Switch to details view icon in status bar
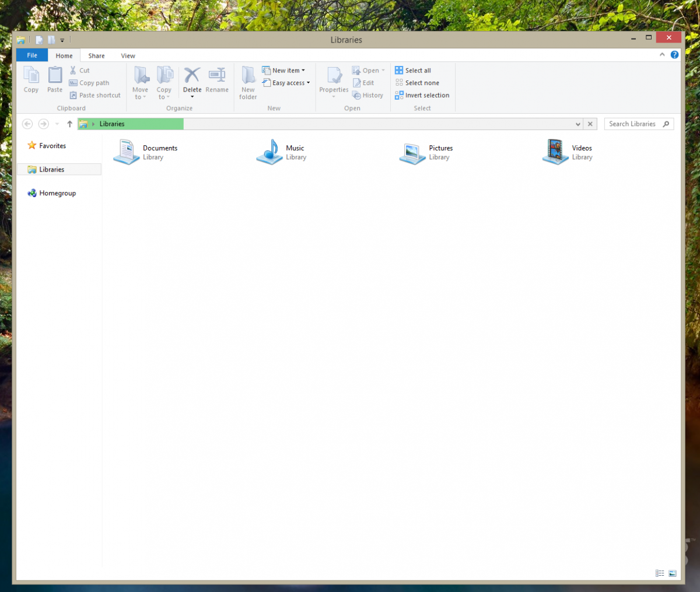The width and height of the screenshot is (700, 592). point(660,573)
